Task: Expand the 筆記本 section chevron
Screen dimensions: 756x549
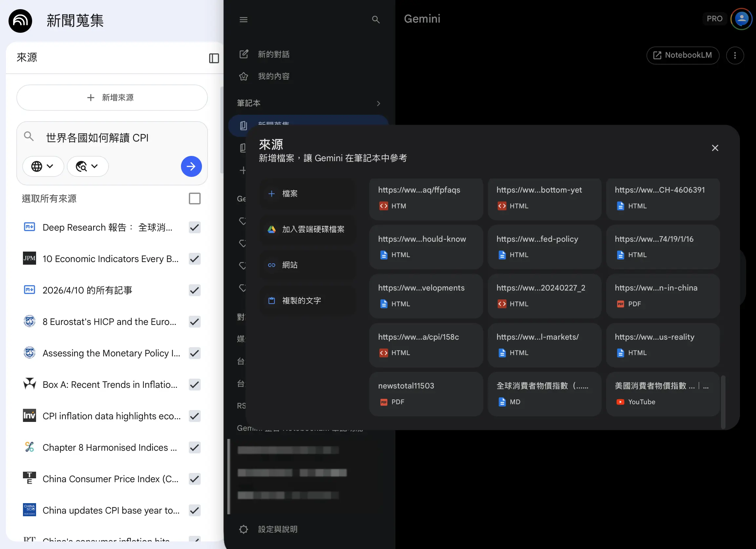Action: tap(378, 104)
